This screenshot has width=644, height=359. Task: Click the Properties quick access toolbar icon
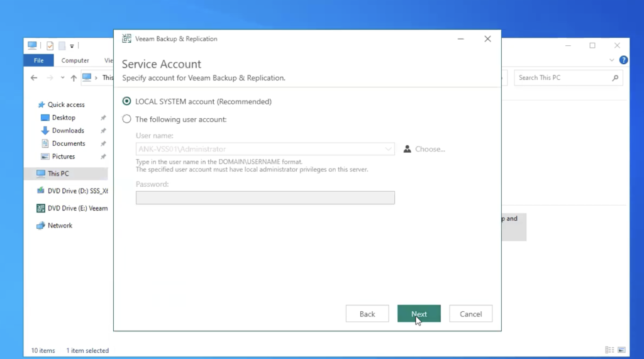point(50,46)
